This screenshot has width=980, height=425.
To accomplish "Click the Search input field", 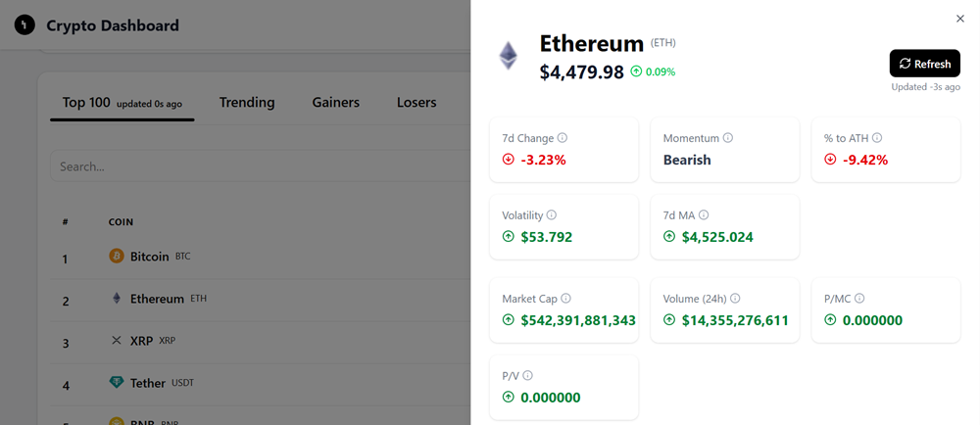I will coord(255,166).
